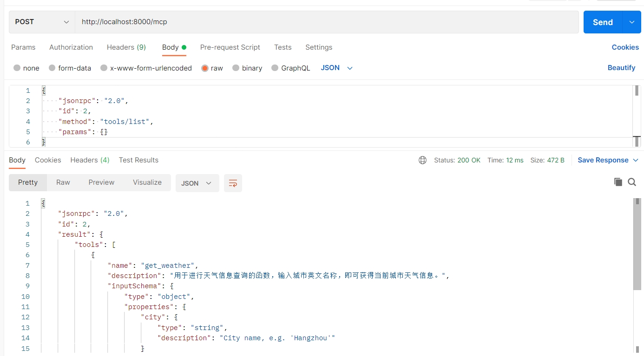Copy the response body with the copy icon
Viewport: 644px width, 356px height.
click(618, 182)
